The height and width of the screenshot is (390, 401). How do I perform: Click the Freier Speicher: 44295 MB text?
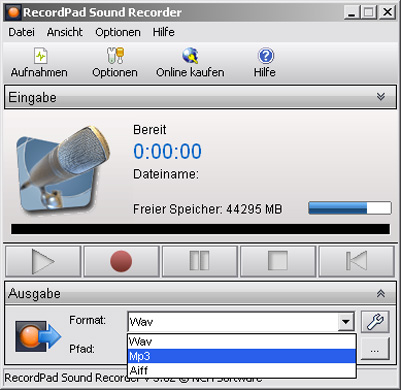(207, 209)
